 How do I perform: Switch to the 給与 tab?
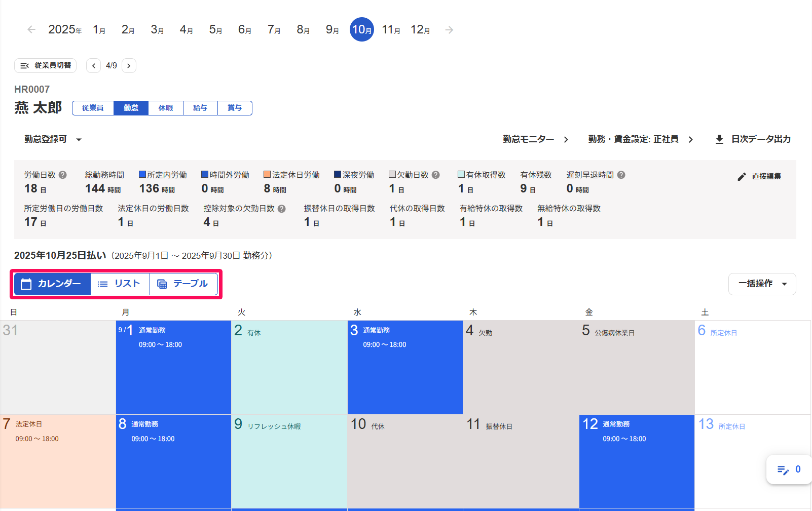200,108
